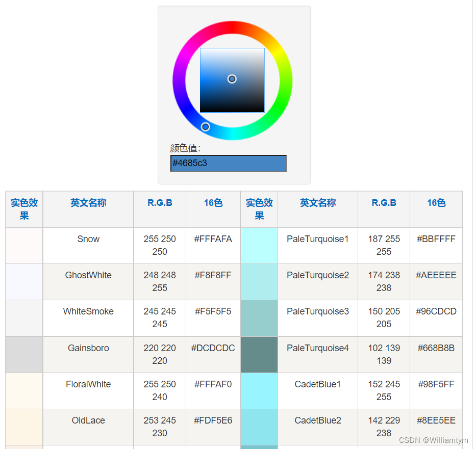Click the GhostWhite color swatch

click(x=24, y=282)
